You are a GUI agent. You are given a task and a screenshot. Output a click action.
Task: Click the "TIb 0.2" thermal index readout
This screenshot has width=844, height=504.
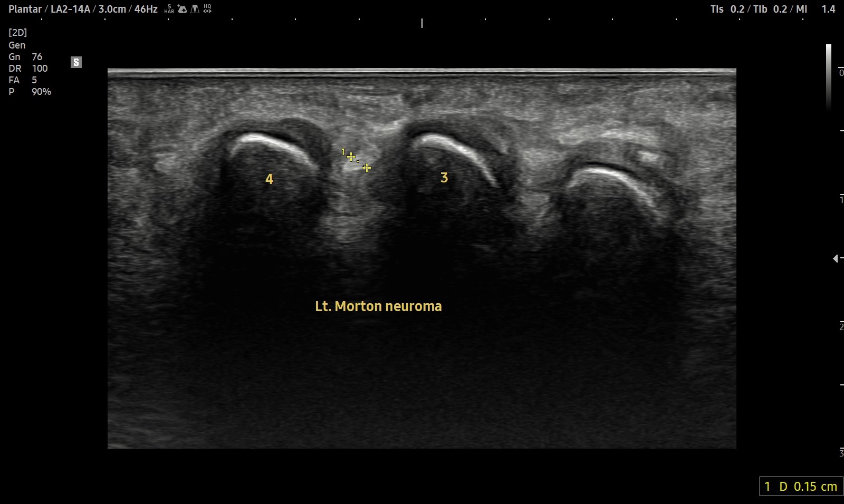coord(770,9)
